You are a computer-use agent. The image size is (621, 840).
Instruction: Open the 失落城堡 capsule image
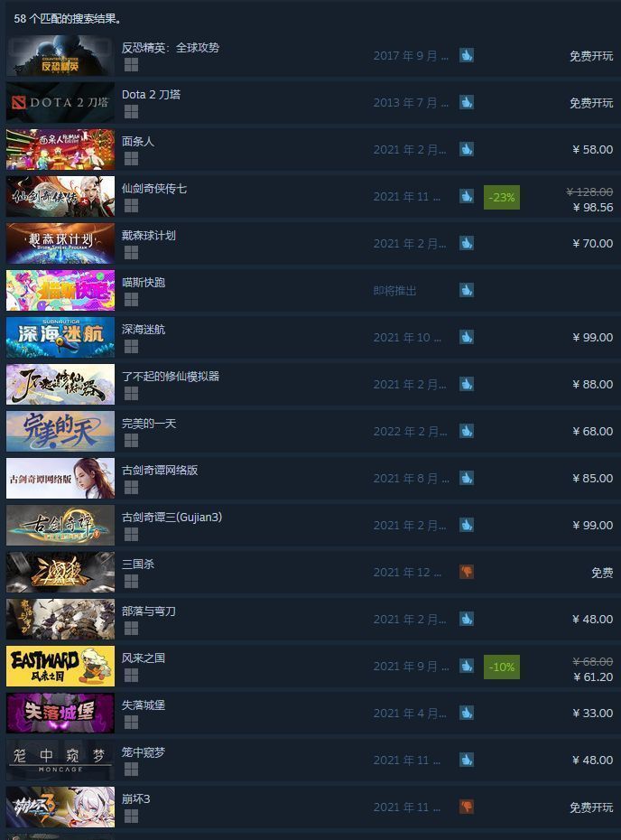click(x=60, y=713)
